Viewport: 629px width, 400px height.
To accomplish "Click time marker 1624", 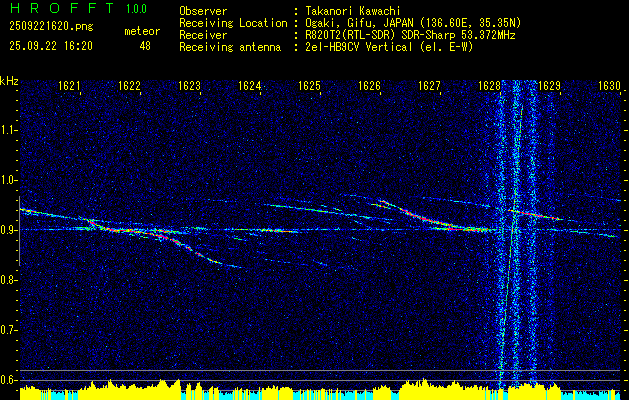I will (x=250, y=86).
